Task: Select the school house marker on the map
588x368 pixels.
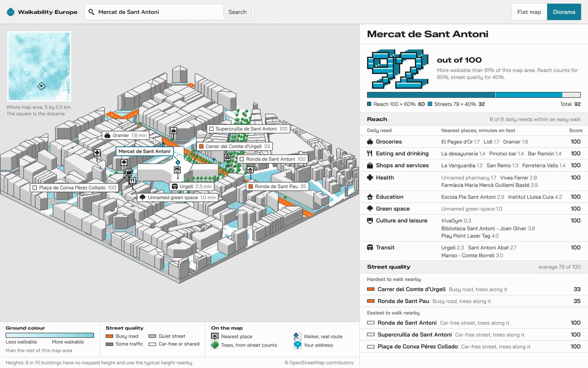Action: [250, 170]
